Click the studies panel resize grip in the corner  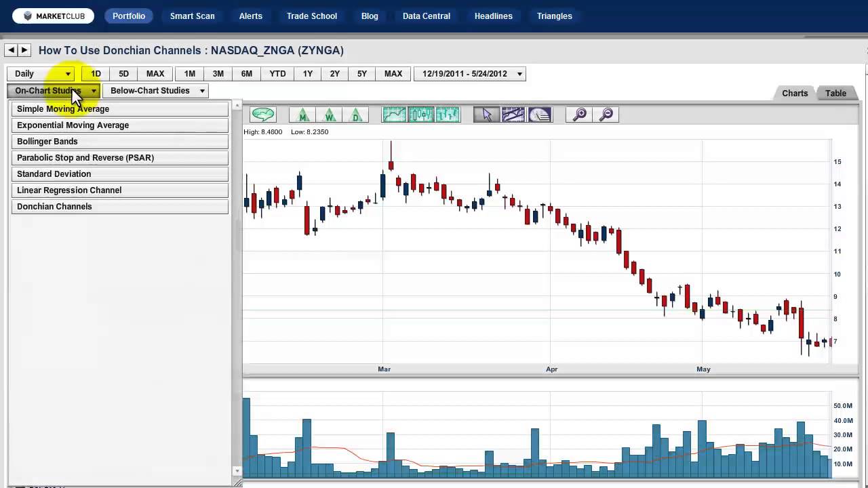pyautogui.click(x=237, y=482)
